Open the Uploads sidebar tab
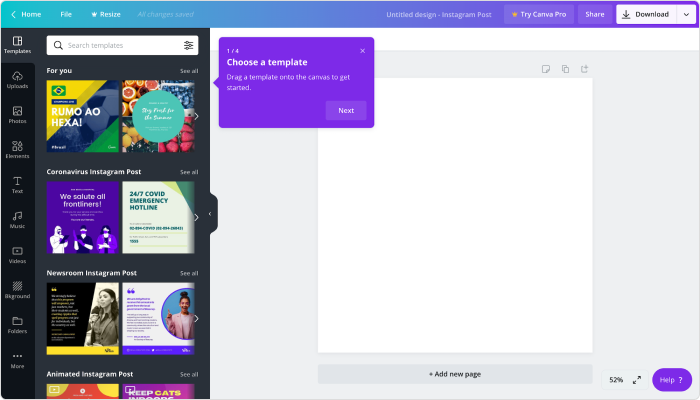The height and width of the screenshot is (400, 700). click(17, 80)
